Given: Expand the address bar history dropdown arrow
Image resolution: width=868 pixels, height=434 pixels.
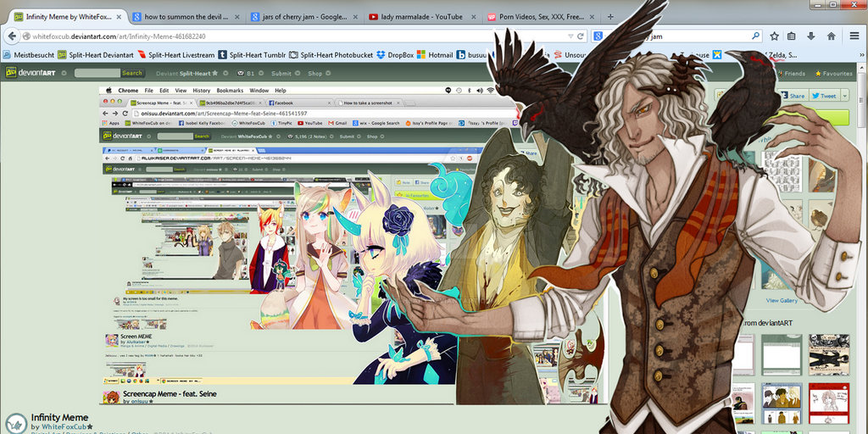Looking at the screenshot, I should click(570, 36).
